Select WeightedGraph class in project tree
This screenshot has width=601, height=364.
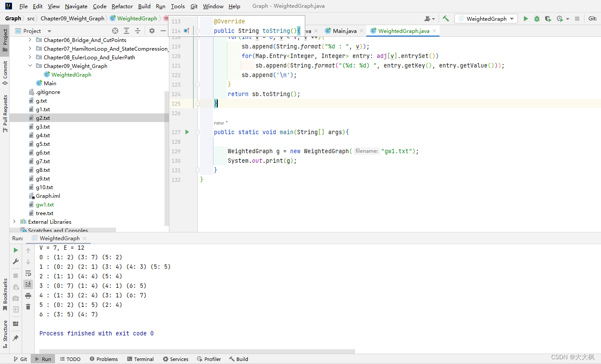pyautogui.click(x=71, y=74)
